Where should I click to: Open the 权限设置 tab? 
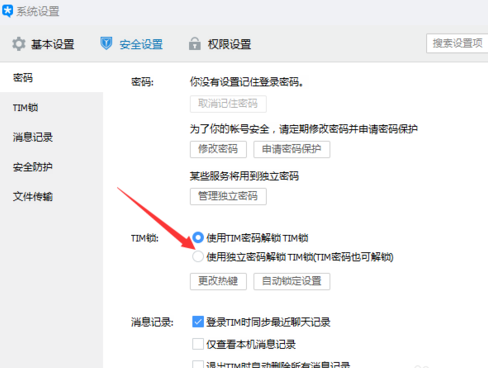[220, 44]
